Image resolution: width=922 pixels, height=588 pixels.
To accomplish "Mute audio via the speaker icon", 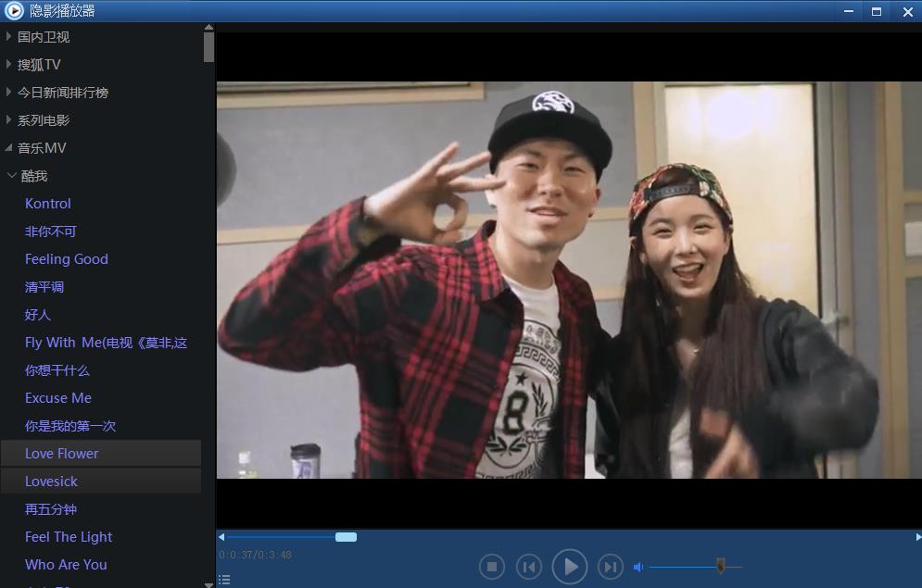I will (x=638, y=567).
